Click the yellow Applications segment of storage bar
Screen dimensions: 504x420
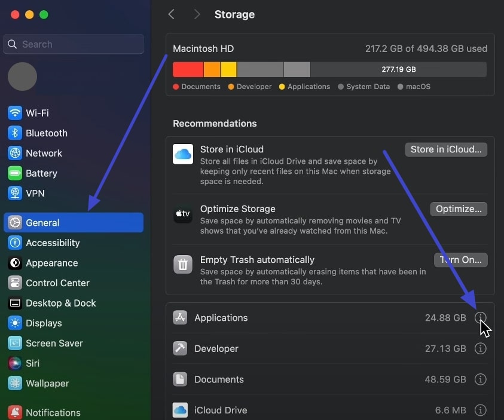[x=228, y=69]
